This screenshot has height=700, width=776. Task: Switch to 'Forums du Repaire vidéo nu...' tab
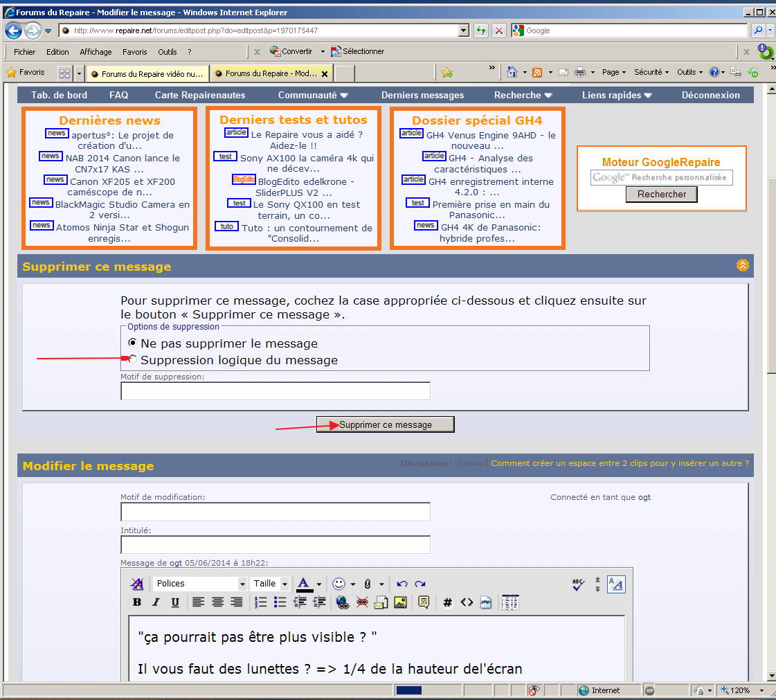click(147, 73)
